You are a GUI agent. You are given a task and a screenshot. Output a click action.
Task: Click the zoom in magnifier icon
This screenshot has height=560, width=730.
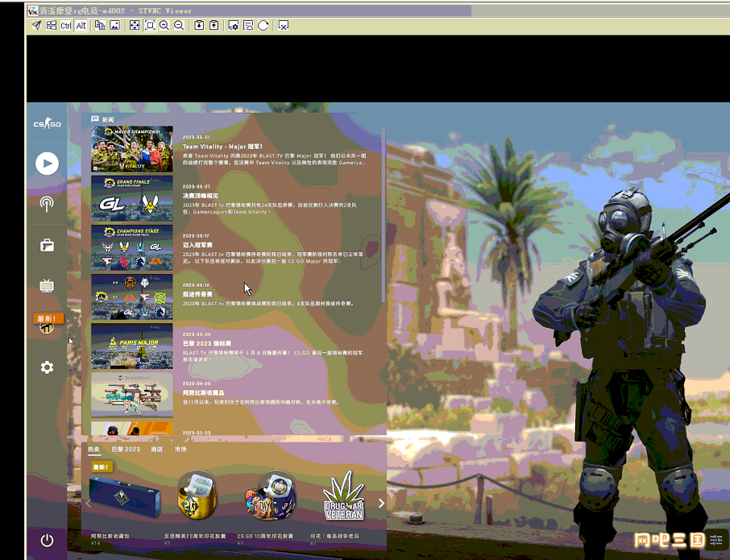pyautogui.click(x=164, y=25)
